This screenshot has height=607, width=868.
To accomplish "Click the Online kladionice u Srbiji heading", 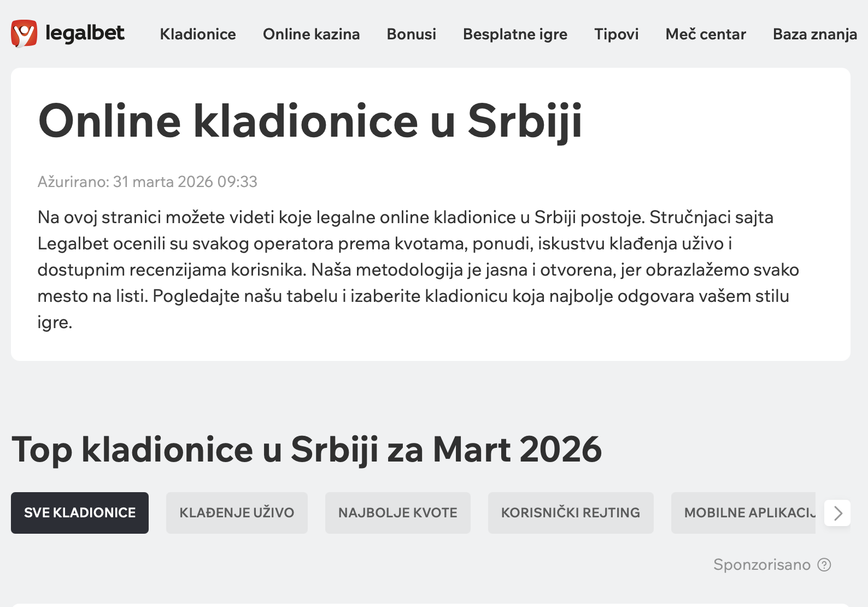I will point(310,121).
